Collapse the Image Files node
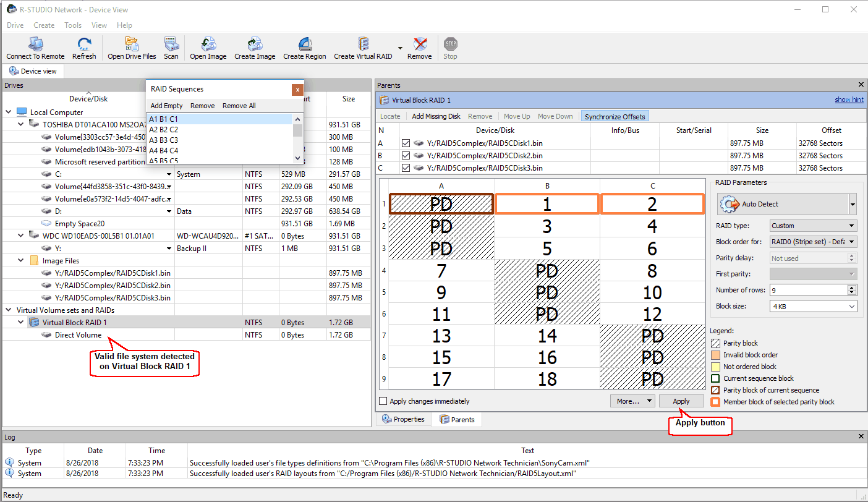This screenshot has width=868, height=502. click(20, 261)
